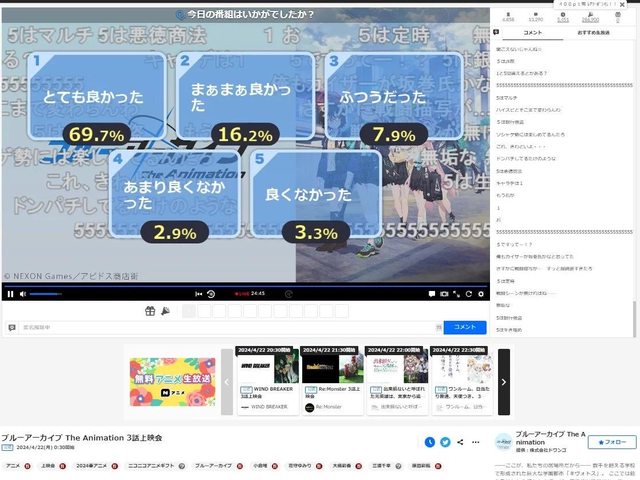Select poll answer 2 まぁまぁ良かった
The width and height of the screenshot is (640, 480).
[x=245, y=96]
